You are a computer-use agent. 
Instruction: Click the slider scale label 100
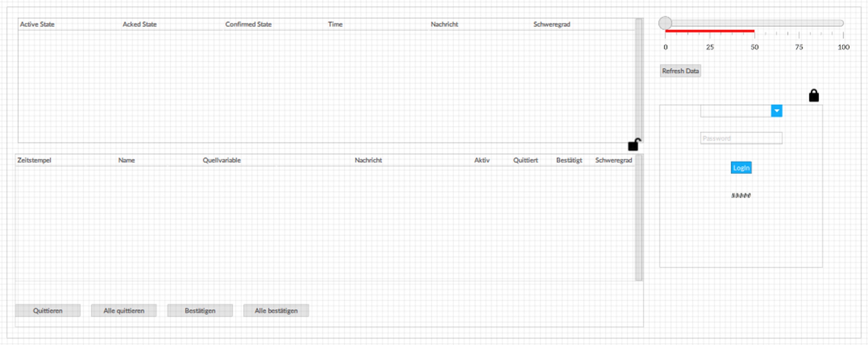click(843, 47)
